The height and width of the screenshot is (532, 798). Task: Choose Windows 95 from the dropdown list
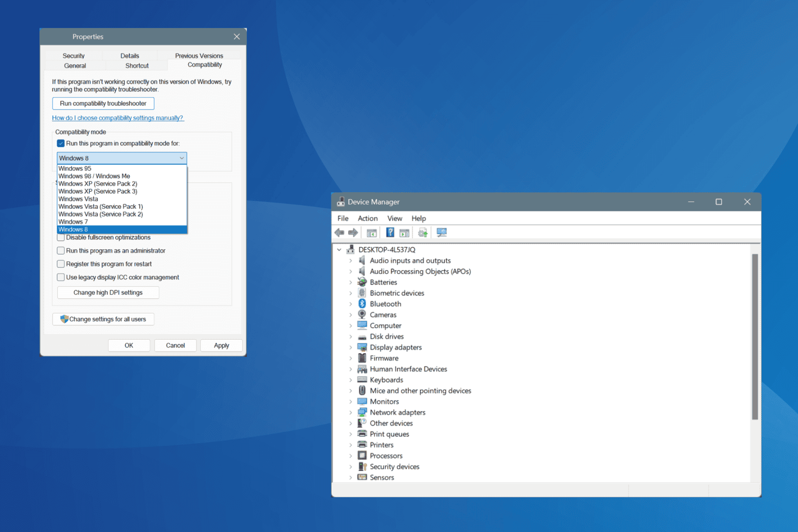pyautogui.click(x=122, y=168)
